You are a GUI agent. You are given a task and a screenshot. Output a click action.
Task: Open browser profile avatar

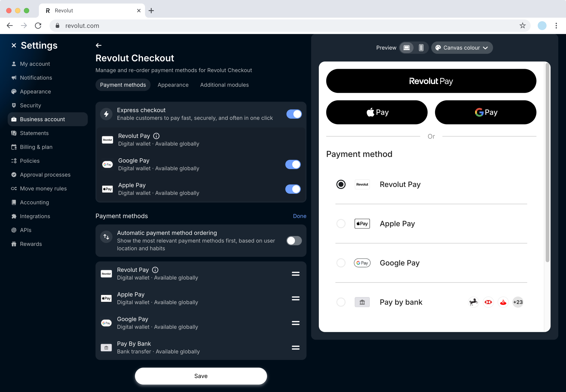coord(542,26)
